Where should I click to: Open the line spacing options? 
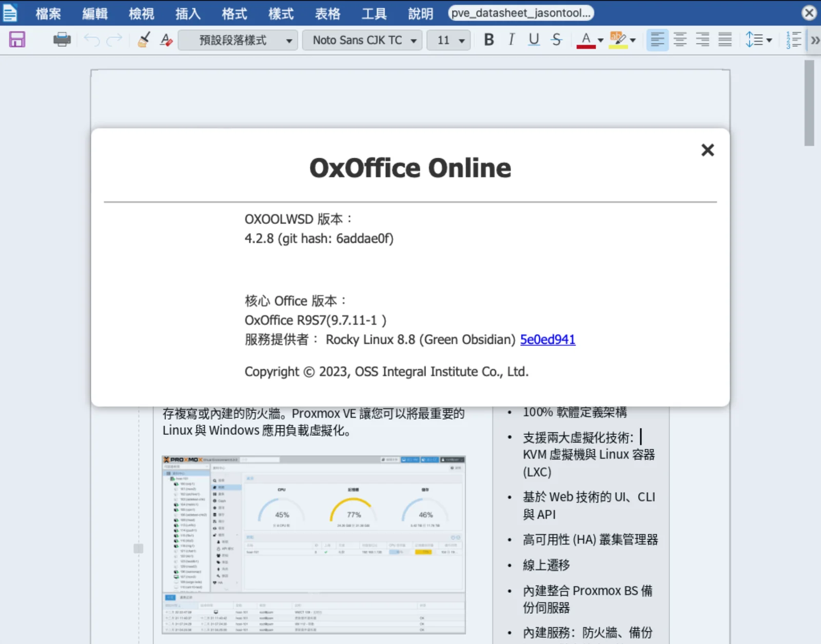tap(758, 39)
